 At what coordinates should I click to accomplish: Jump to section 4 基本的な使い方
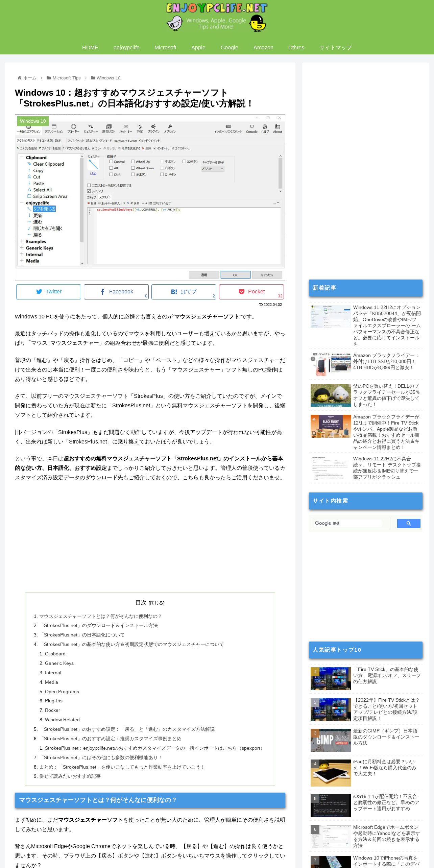(x=131, y=645)
